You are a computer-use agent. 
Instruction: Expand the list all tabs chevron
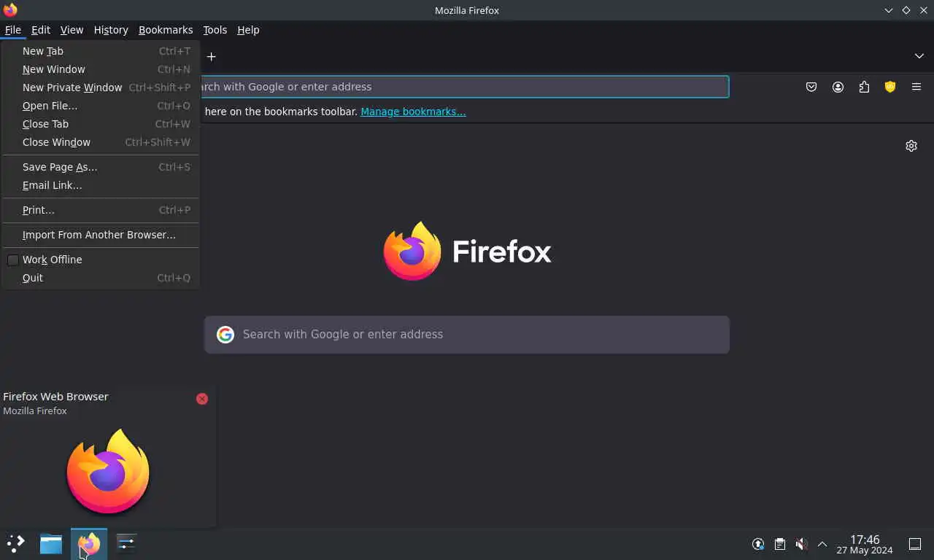click(x=919, y=56)
